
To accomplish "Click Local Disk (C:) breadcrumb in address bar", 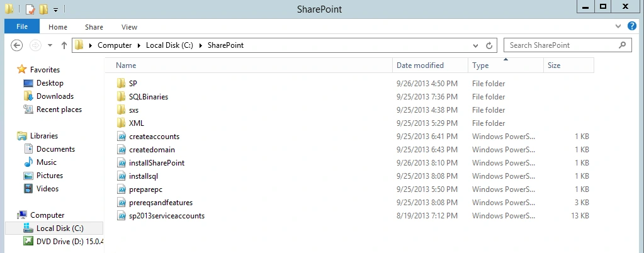I will tap(169, 45).
